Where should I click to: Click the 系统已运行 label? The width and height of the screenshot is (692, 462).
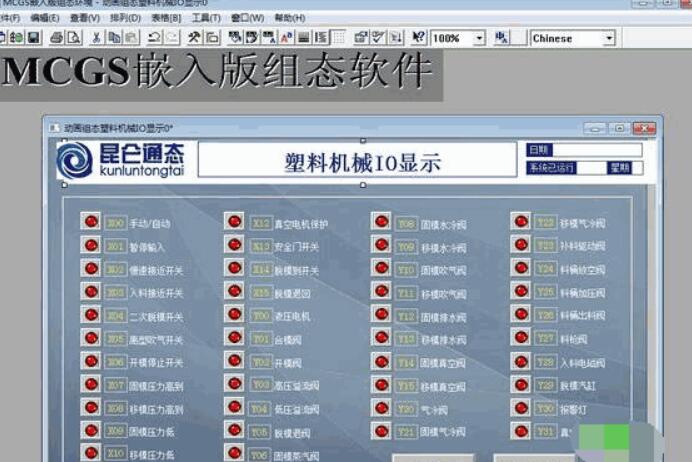[551, 168]
